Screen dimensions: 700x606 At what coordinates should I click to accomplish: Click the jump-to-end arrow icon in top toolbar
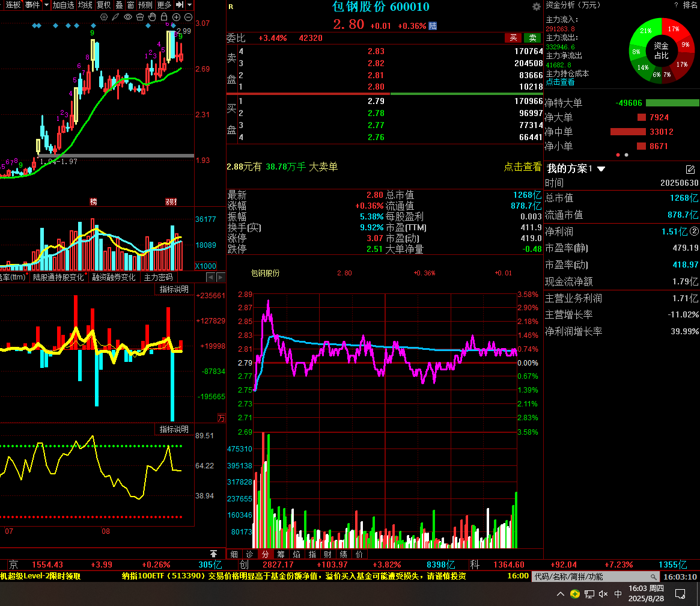tap(180, 5)
